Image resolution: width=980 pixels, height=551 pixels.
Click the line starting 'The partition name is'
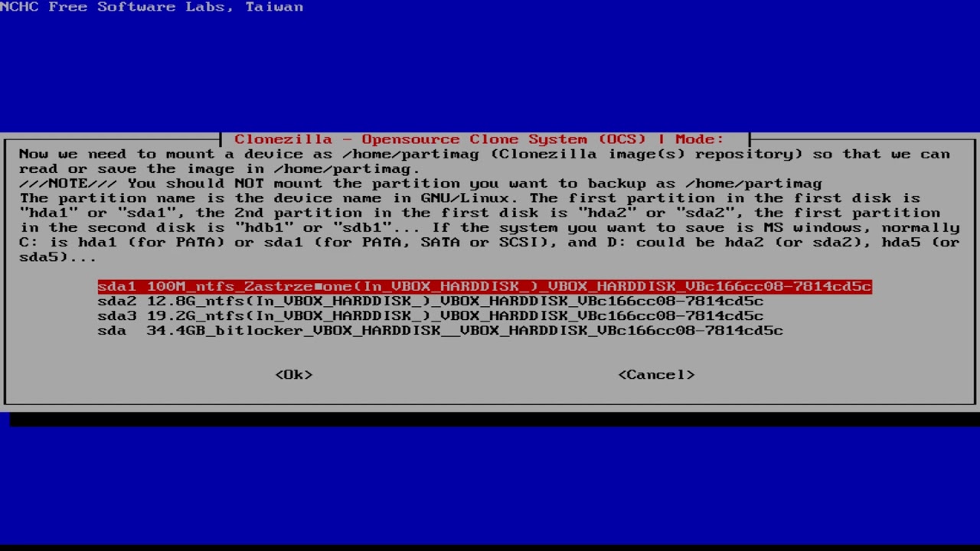(469, 198)
